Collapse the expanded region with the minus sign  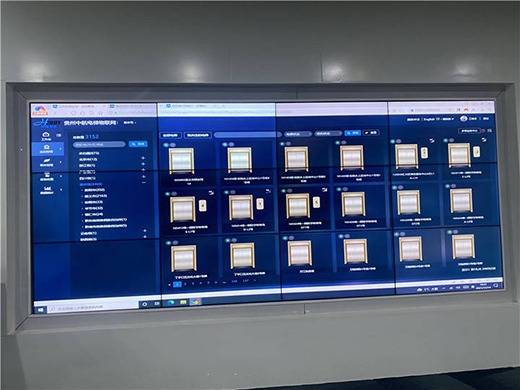144,183
